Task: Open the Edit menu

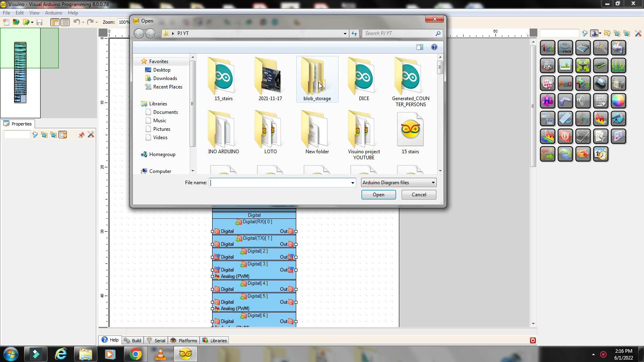Action: tap(20, 12)
